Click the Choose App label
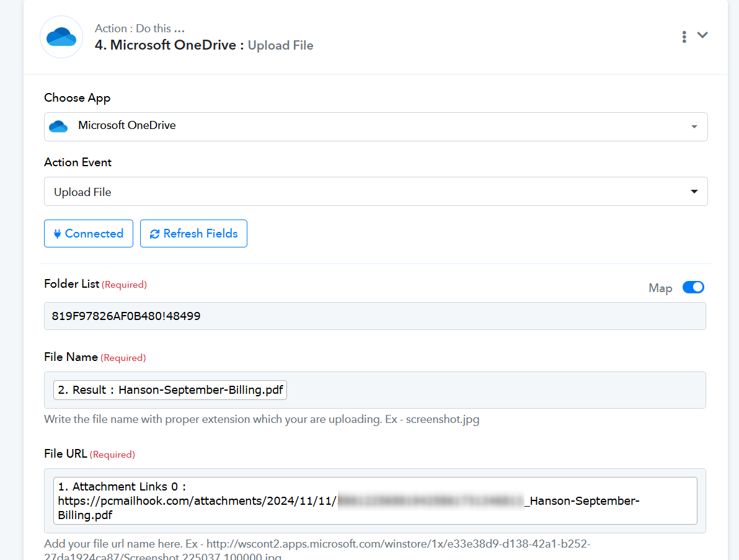 (77, 97)
